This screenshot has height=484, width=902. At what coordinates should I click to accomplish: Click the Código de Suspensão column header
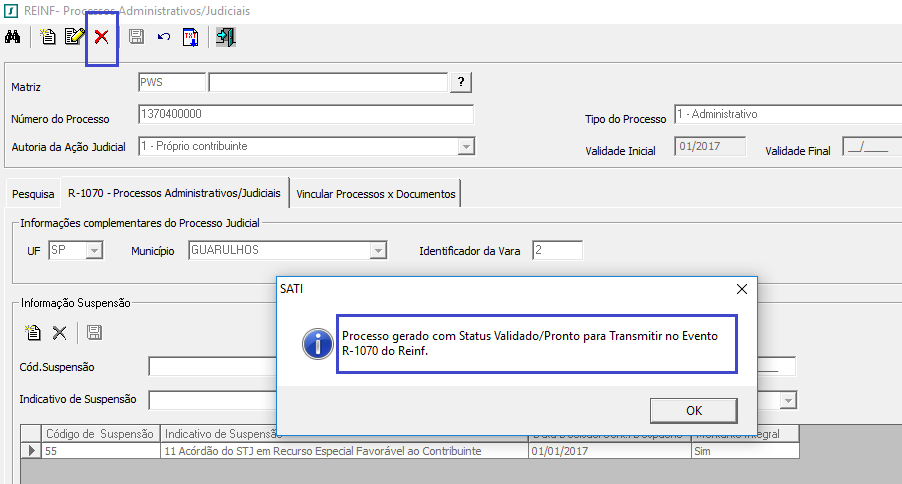[100, 434]
